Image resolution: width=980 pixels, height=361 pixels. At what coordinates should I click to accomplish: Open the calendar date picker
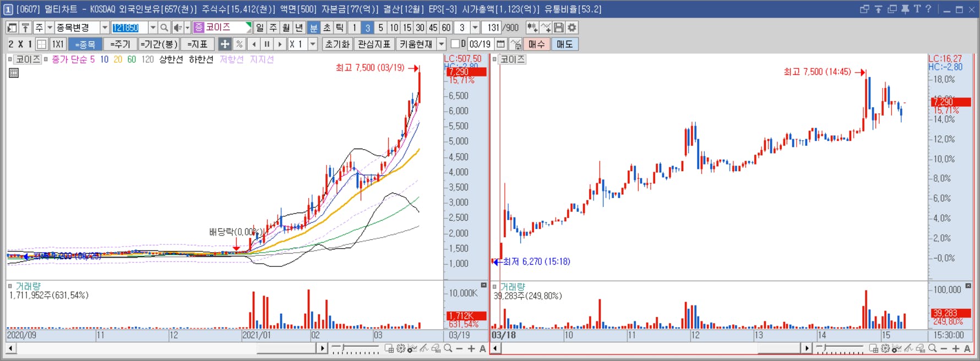point(500,44)
